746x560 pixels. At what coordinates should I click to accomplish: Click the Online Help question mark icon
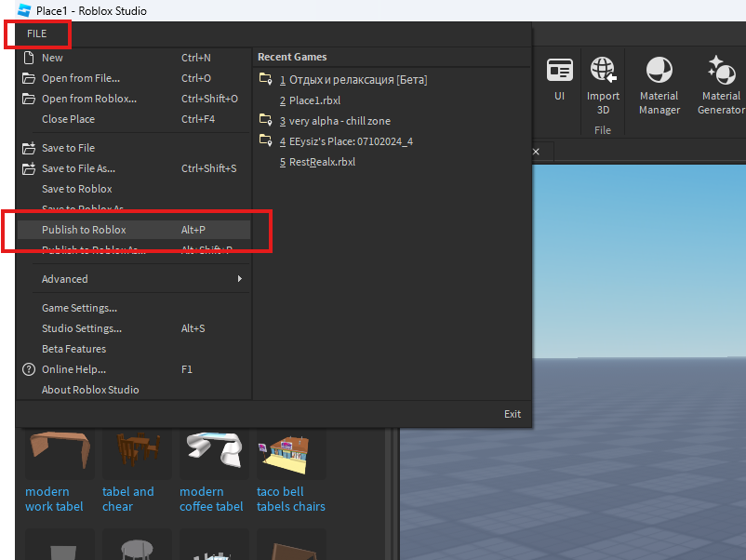pyautogui.click(x=29, y=369)
